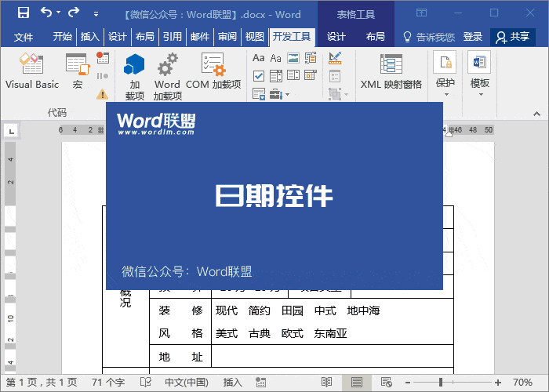The image size is (549, 392).
Task: Open the 宏 (Macros) dialog
Action: 78,71
